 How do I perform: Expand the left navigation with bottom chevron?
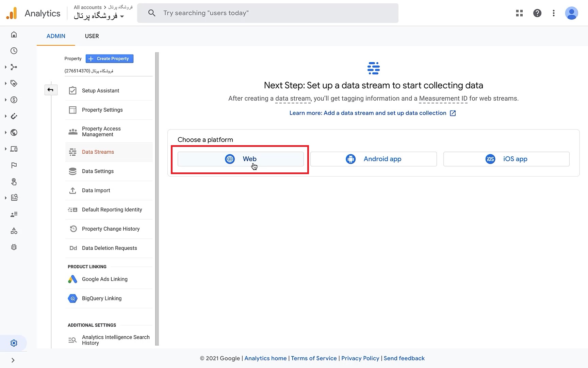(x=13, y=360)
